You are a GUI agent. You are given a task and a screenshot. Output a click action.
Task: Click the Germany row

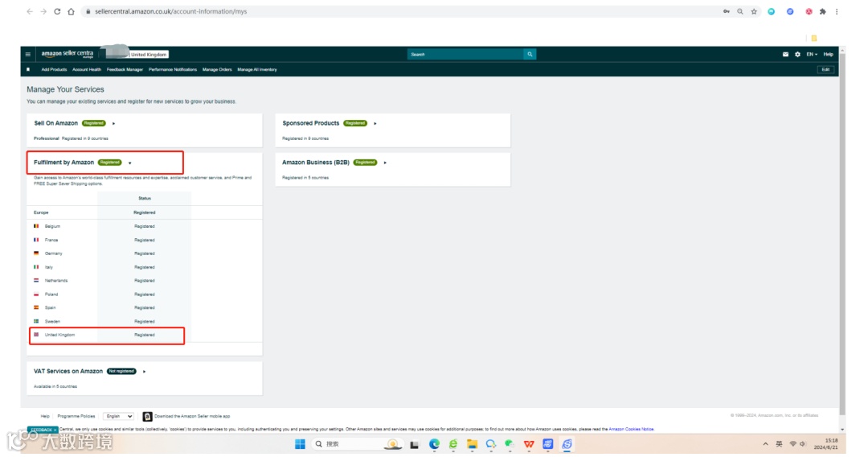pyautogui.click(x=145, y=253)
